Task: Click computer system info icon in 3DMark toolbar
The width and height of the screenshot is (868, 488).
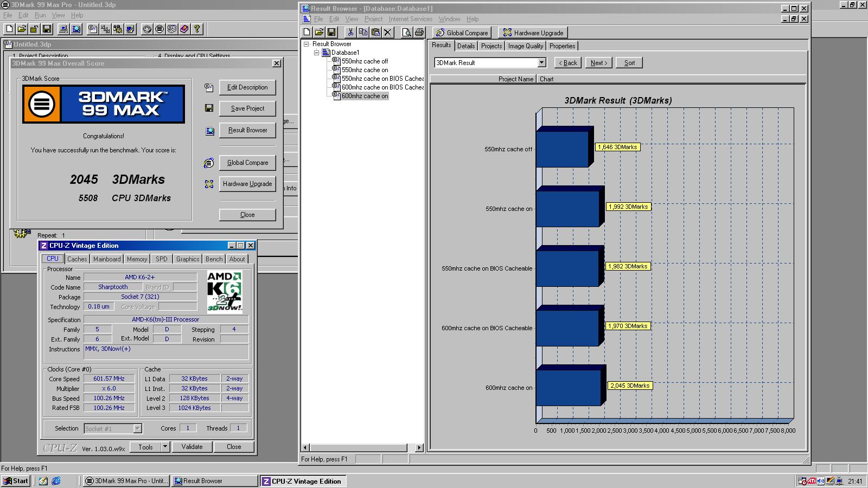Action: pos(63,29)
